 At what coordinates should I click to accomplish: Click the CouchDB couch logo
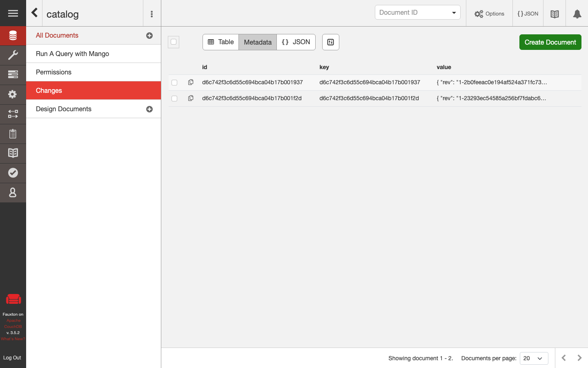(x=13, y=299)
